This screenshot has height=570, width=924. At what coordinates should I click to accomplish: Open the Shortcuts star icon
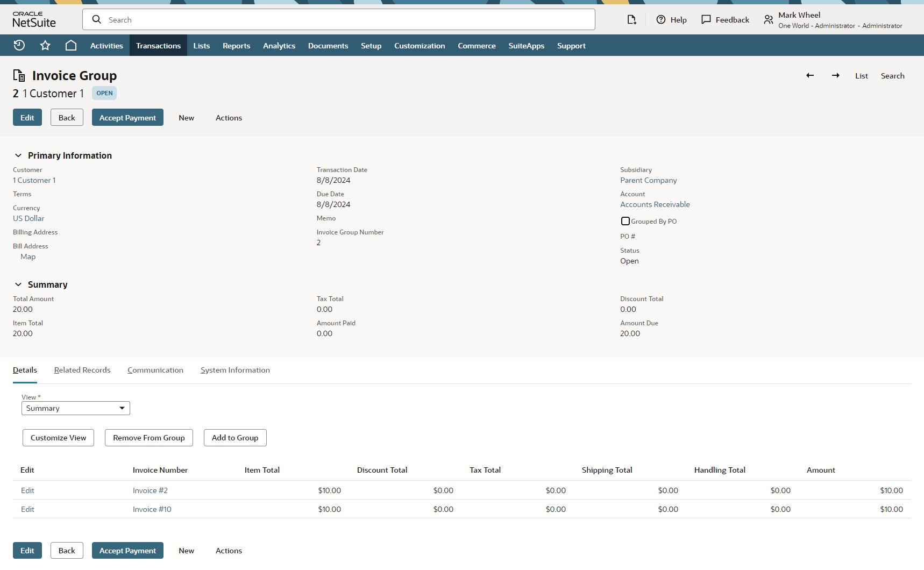(x=45, y=45)
